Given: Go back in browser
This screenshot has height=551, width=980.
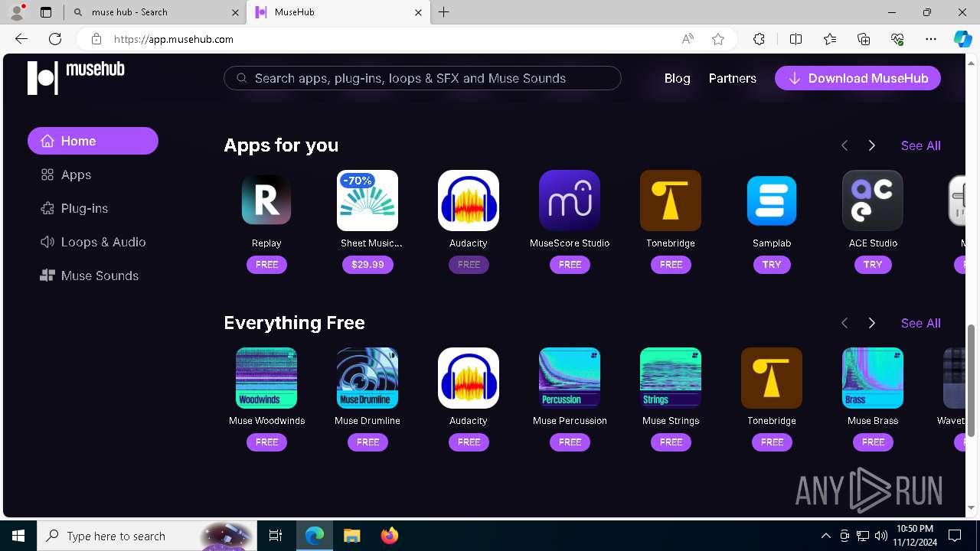Looking at the screenshot, I should pyautogui.click(x=21, y=39).
